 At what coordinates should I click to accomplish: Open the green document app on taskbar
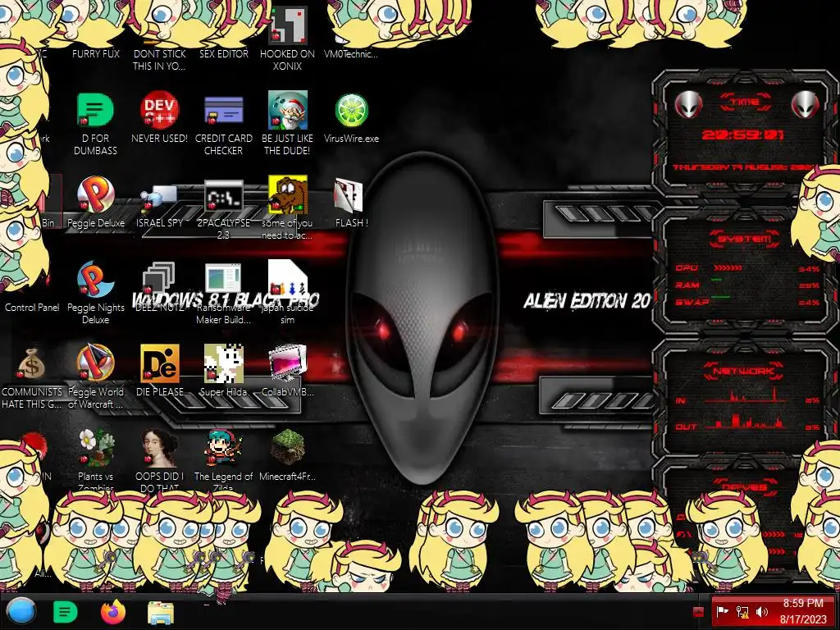(x=66, y=612)
